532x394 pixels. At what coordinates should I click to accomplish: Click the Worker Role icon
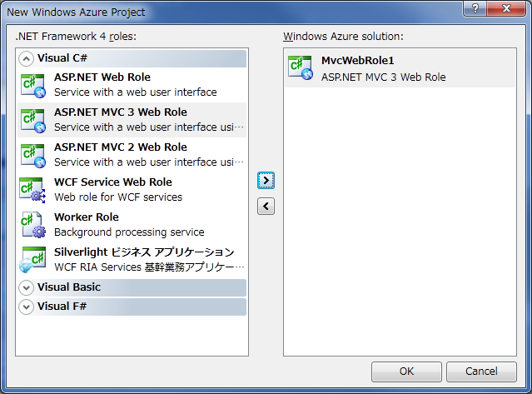click(x=33, y=224)
